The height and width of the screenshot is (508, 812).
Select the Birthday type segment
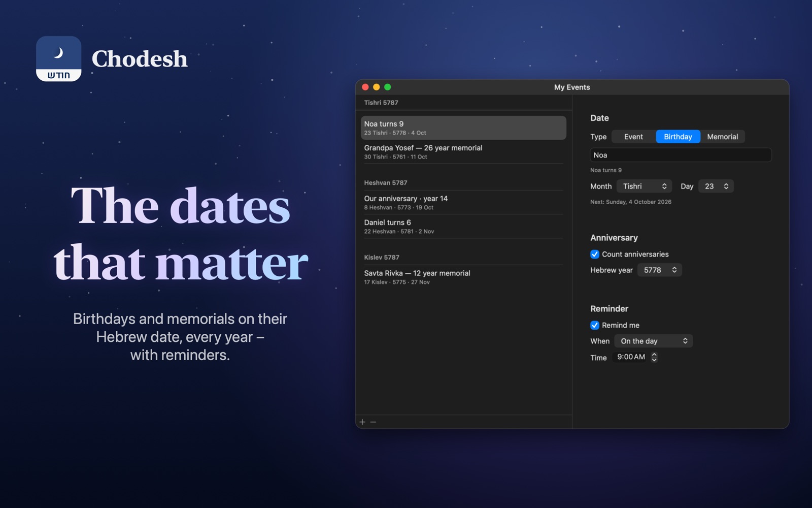678,137
